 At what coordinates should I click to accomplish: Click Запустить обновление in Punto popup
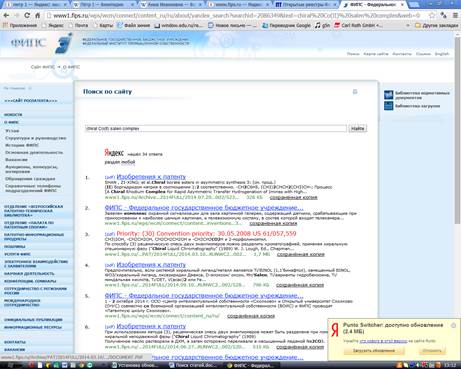(374, 351)
